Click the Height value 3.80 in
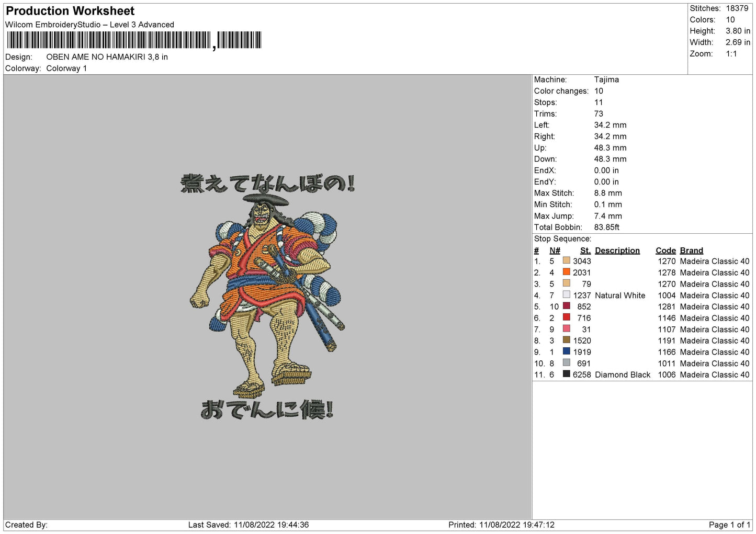 pos(738,31)
